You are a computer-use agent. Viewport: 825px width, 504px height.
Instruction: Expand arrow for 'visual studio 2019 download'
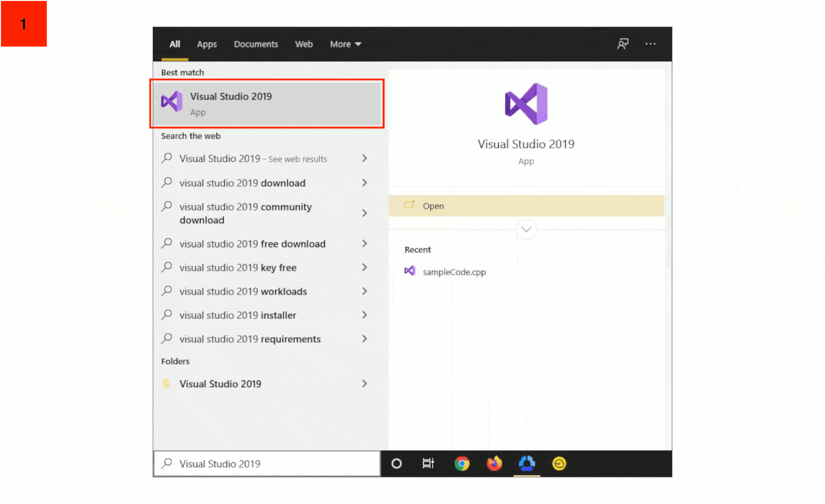pyautogui.click(x=365, y=183)
